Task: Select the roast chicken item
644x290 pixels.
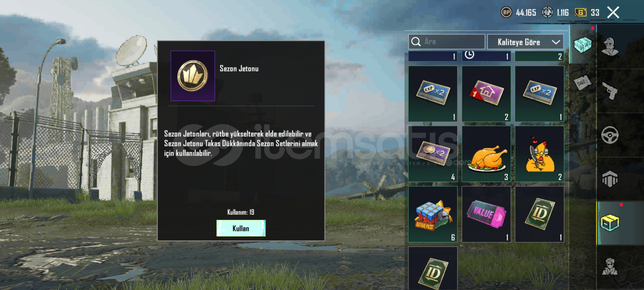Action: coord(486,154)
